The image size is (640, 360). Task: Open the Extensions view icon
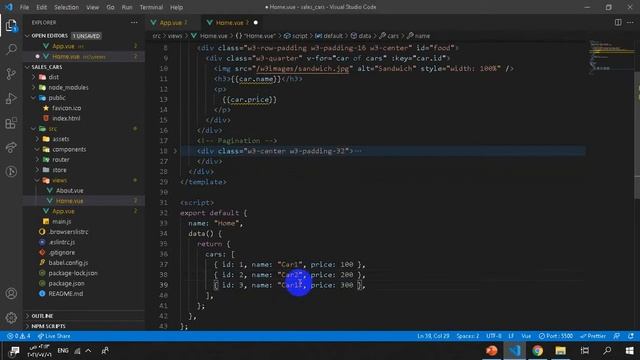[x=11, y=123]
